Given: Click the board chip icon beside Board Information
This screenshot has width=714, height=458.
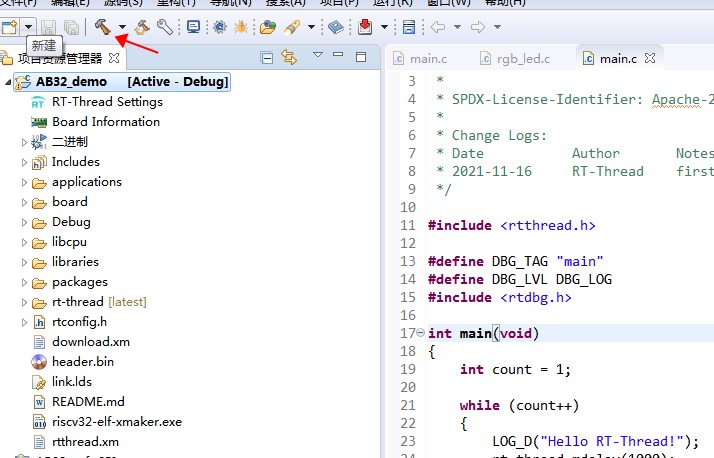Looking at the screenshot, I should tap(39, 122).
